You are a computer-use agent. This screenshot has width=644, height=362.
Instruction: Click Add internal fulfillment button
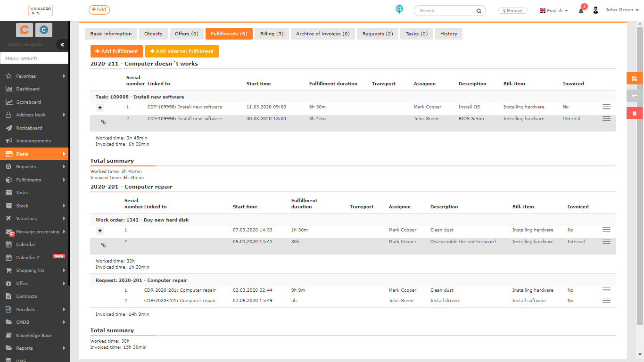click(182, 51)
